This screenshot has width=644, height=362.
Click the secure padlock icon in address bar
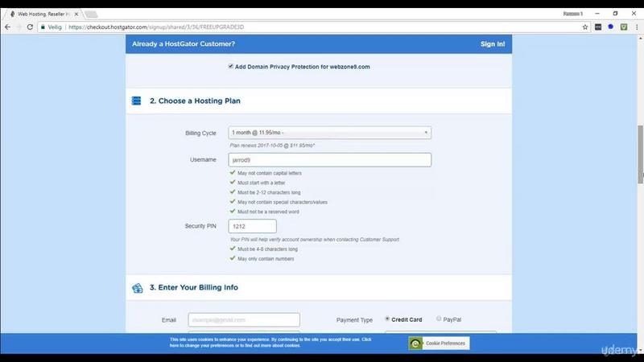(x=43, y=27)
